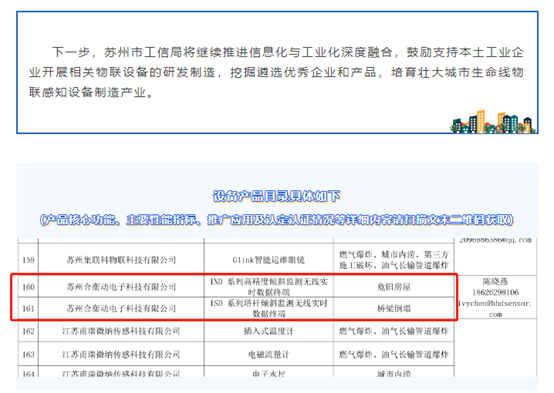Select row 159 risk cell 燃气爆炸、城市内涝、第三方
Screen dimensions: 554x393
(x=394, y=260)
